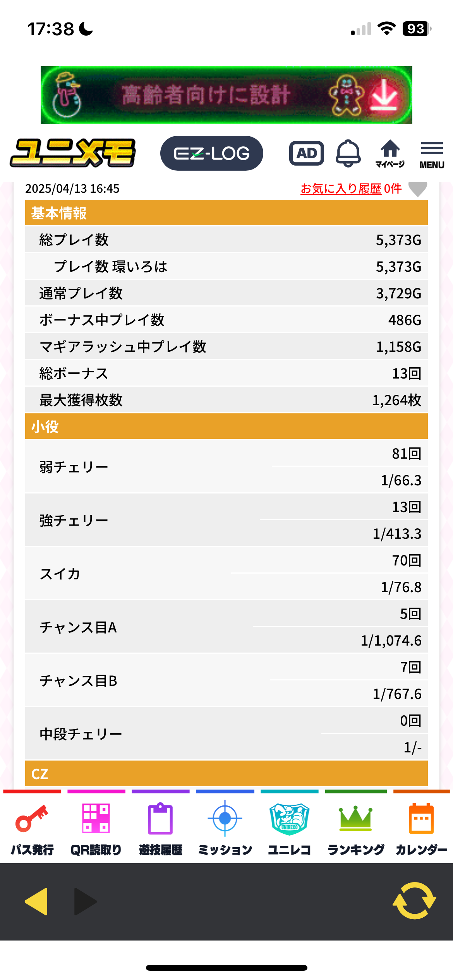Reload page with yellow refresh icon
Screen dimensions: 453x980
[x=414, y=900]
